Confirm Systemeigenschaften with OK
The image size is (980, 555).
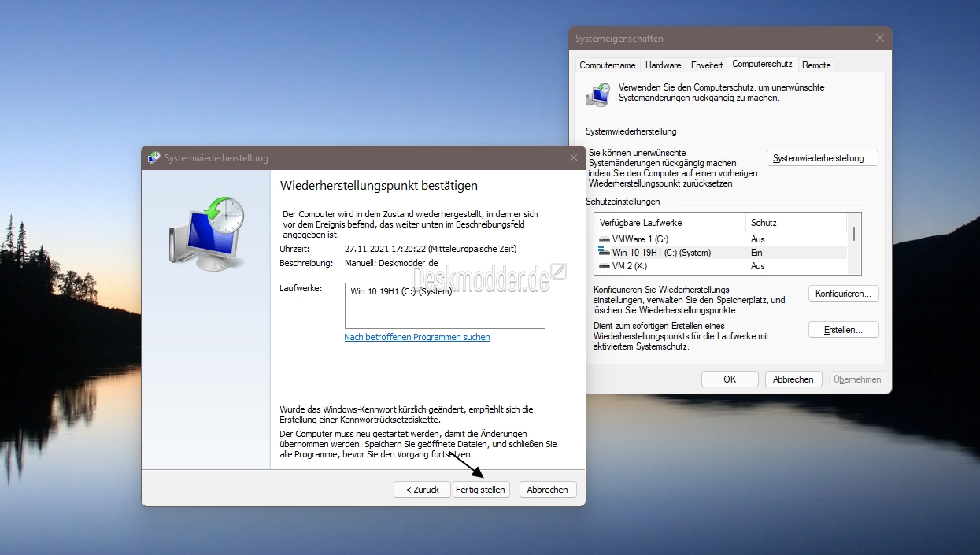point(730,379)
